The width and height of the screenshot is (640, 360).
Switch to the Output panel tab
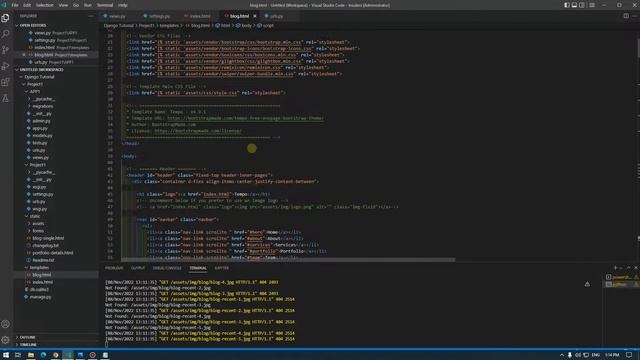138,268
